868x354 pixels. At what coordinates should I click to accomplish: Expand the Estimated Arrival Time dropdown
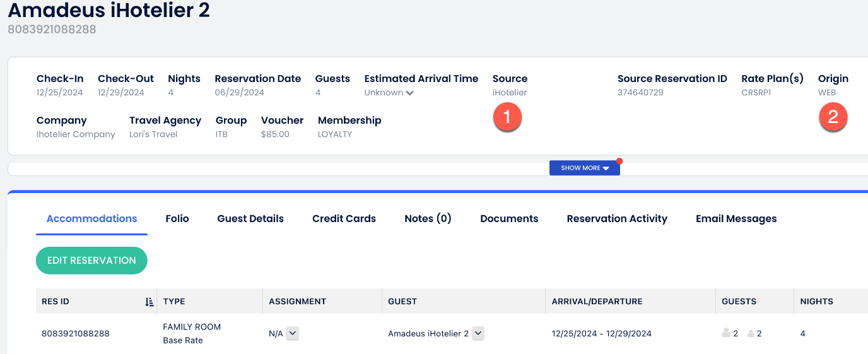(x=410, y=93)
